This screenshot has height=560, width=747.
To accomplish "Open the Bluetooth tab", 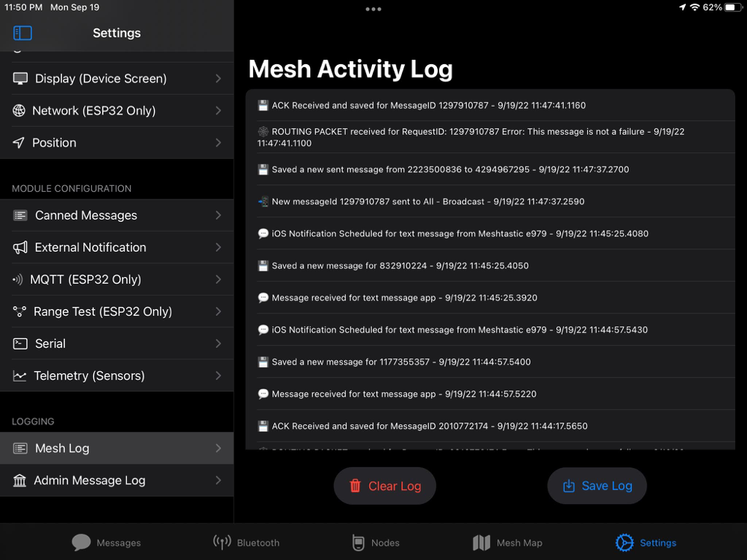I will tap(246, 543).
